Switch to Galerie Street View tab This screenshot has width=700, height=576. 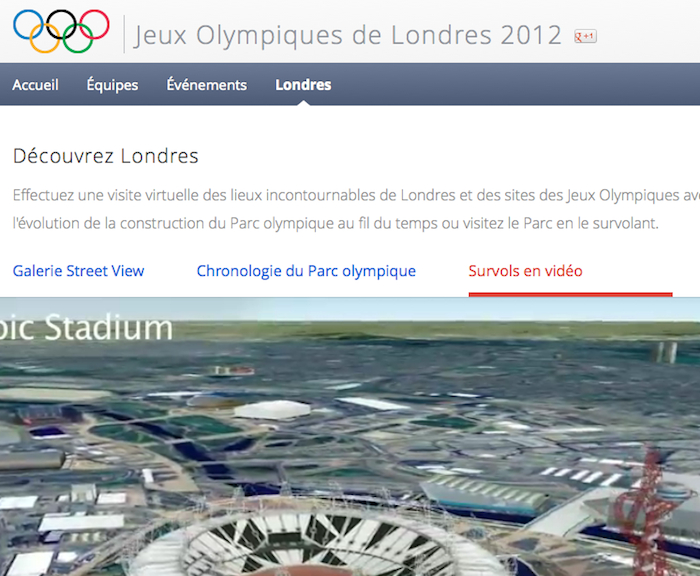click(x=79, y=271)
